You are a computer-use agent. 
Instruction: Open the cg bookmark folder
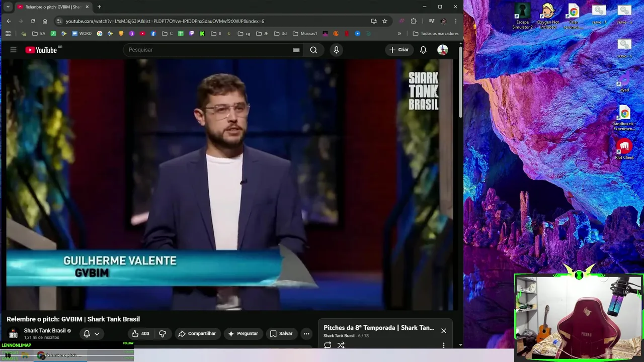coord(244,34)
